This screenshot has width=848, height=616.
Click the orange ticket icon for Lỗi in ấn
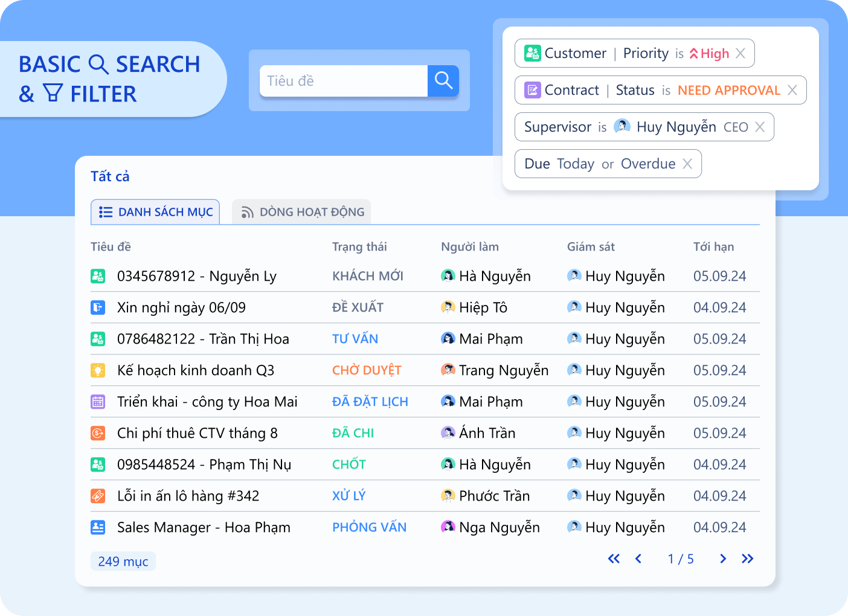coord(98,496)
